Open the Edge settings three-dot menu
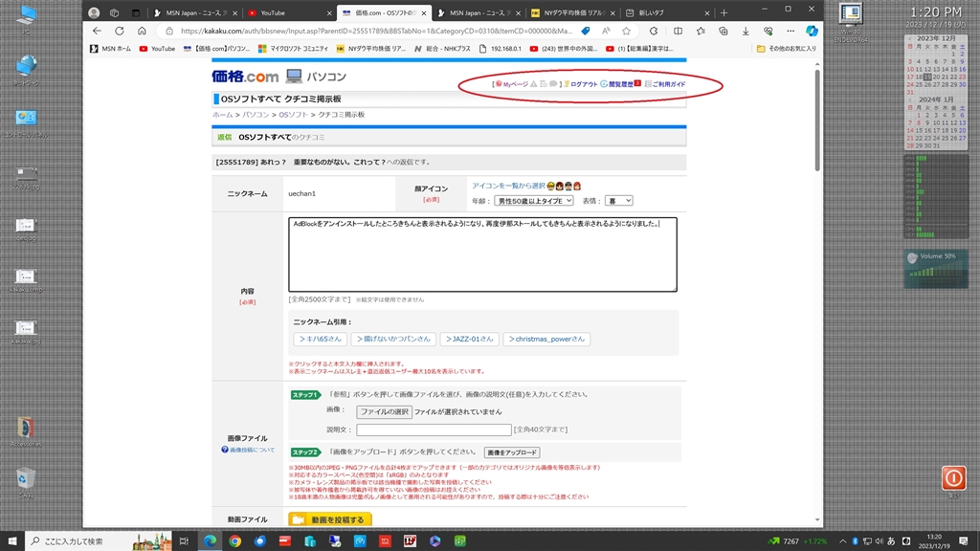980x551 pixels. (791, 31)
